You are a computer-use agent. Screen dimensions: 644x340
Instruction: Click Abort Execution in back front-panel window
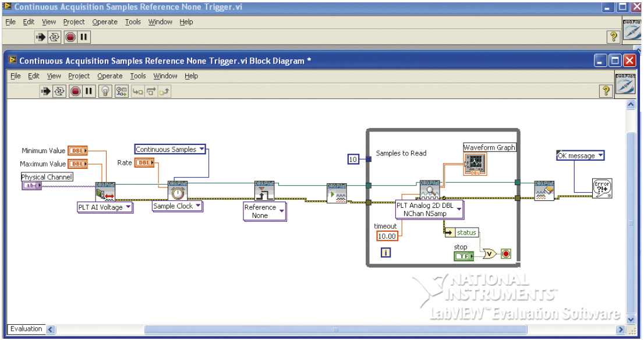click(x=70, y=37)
